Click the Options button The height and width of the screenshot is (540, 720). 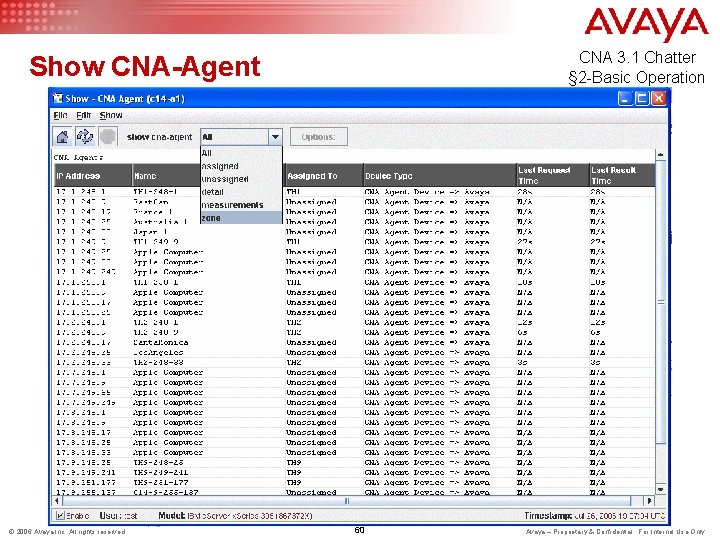pyautogui.click(x=319, y=137)
